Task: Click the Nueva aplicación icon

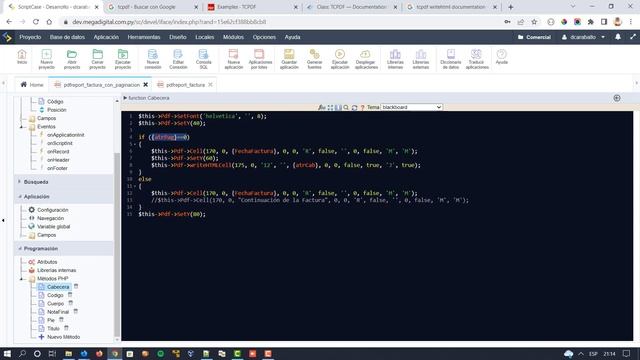Action: pos(233,59)
